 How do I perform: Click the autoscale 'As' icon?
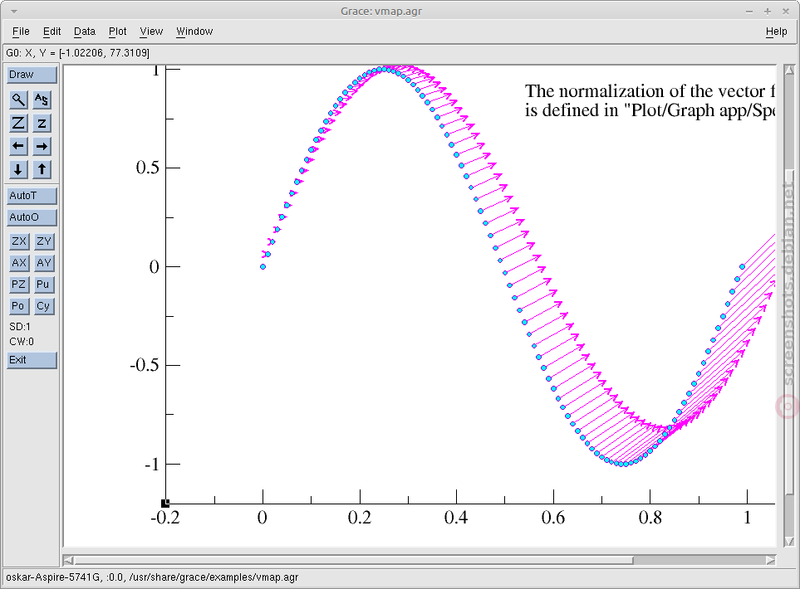42,100
